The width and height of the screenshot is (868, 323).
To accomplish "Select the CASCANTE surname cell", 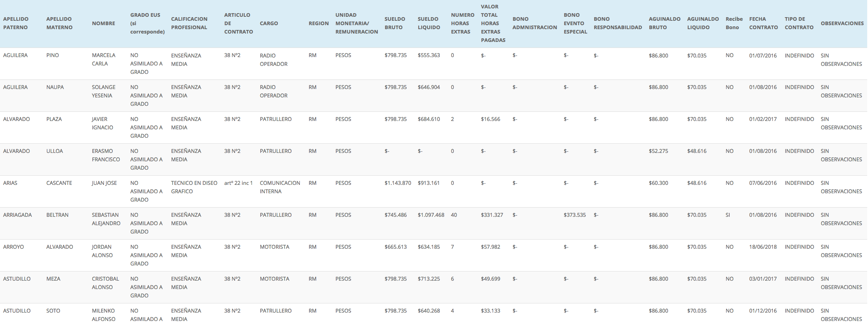I will pos(59,183).
